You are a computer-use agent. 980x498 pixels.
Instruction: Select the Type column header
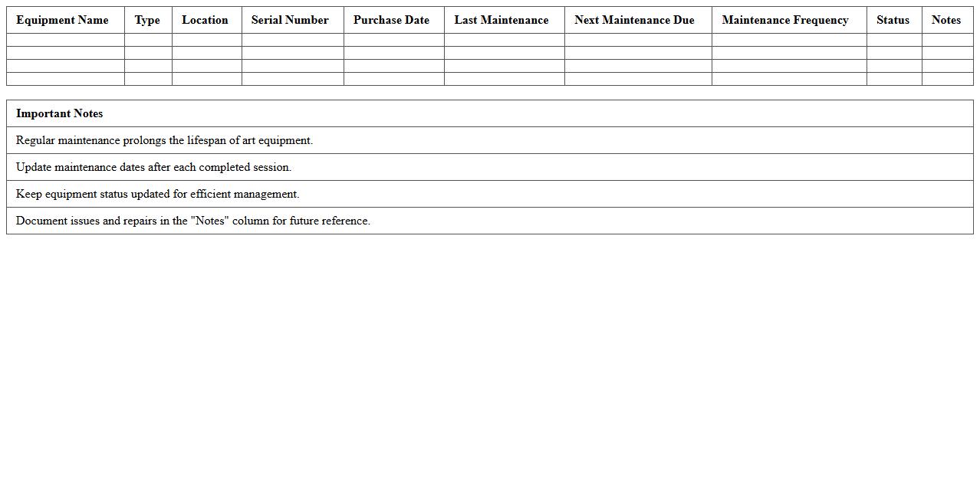[147, 20]
